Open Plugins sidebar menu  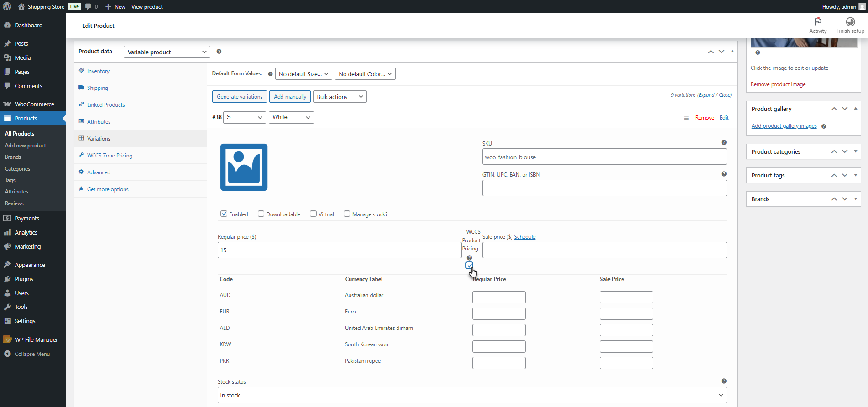(x=33, y=279)
